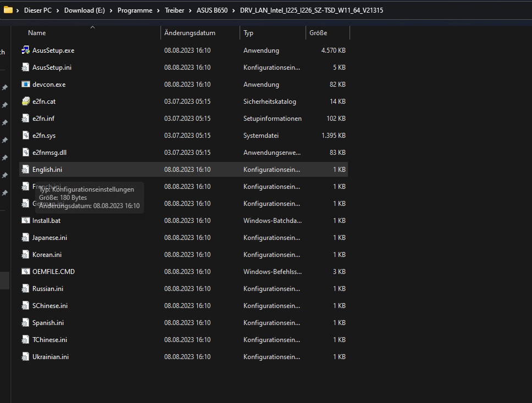Click the Setupinformationen type cell

[272, 118]
